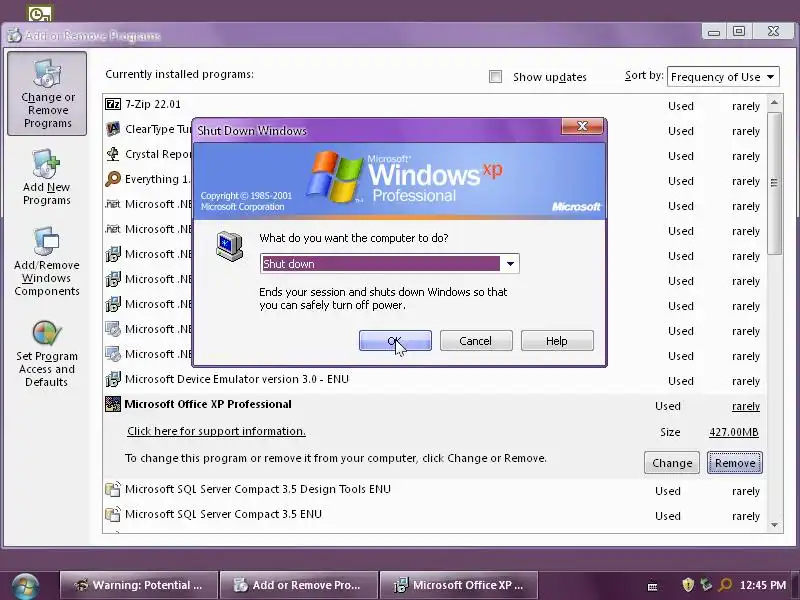The width and height of the screenshot is (800, 600).
Task: Click the Everything search program icon
Action: 113,179
